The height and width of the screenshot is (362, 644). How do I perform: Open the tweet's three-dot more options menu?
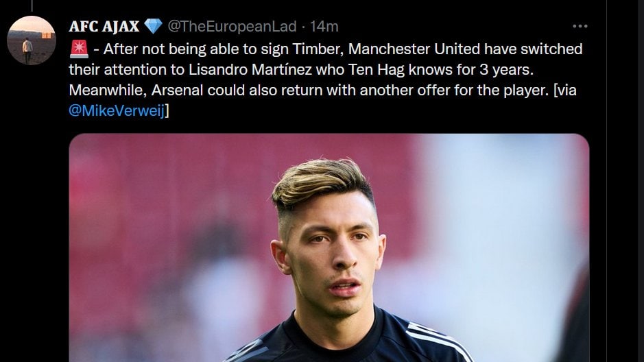pos(580,27)
